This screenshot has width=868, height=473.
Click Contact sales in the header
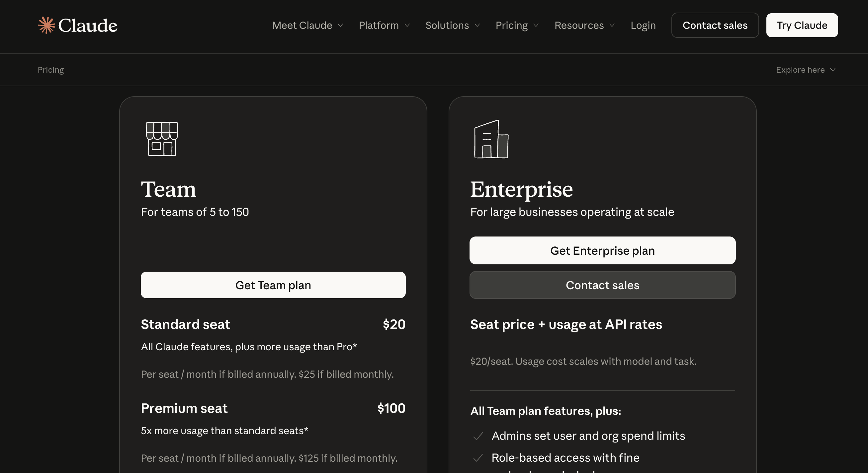point(715,25)
